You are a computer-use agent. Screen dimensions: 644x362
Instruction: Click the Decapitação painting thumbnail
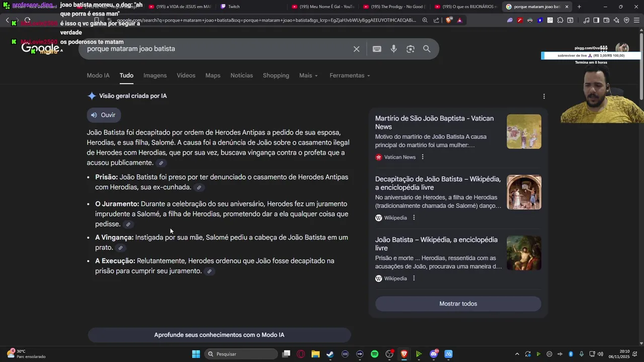pos(524,192)
